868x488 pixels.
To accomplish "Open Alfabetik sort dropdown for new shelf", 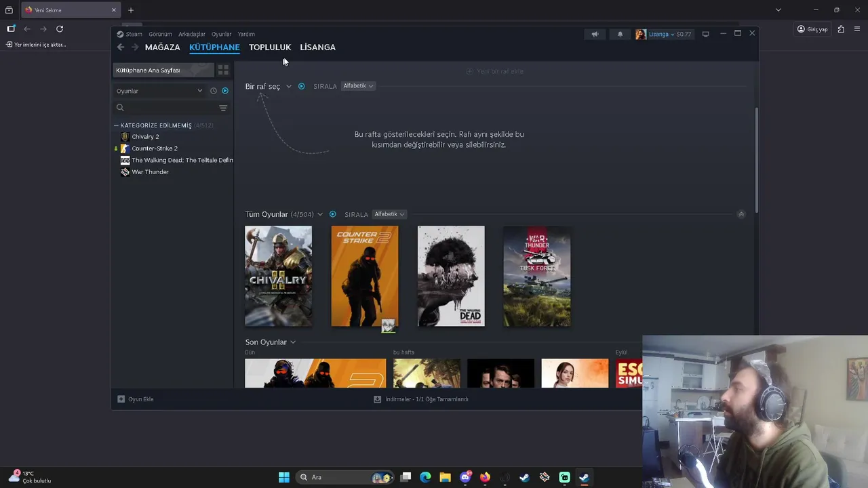I will 358,86.
